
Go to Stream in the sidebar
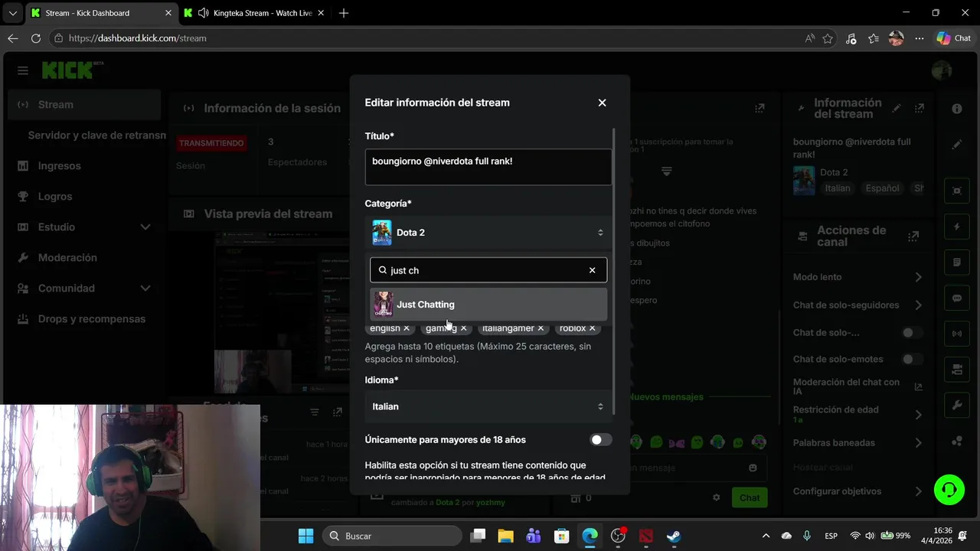tap(84, 104)
